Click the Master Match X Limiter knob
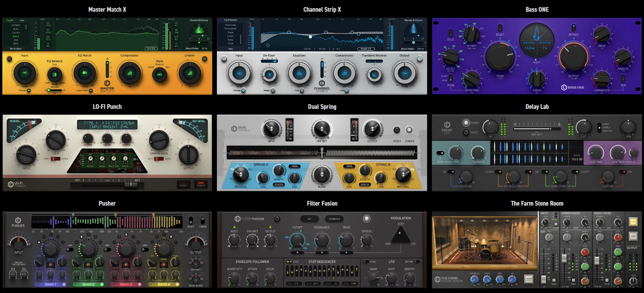Viewport: 644px width, 293px height. coord(190,73)
